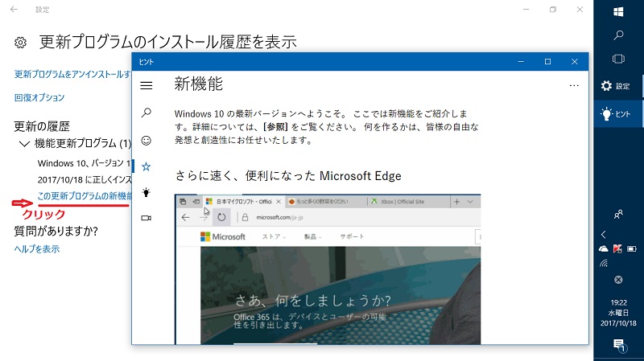Open the lightbulb tips section in the sidebar
This screenshot has width=644, height=361.
(147, 192)
